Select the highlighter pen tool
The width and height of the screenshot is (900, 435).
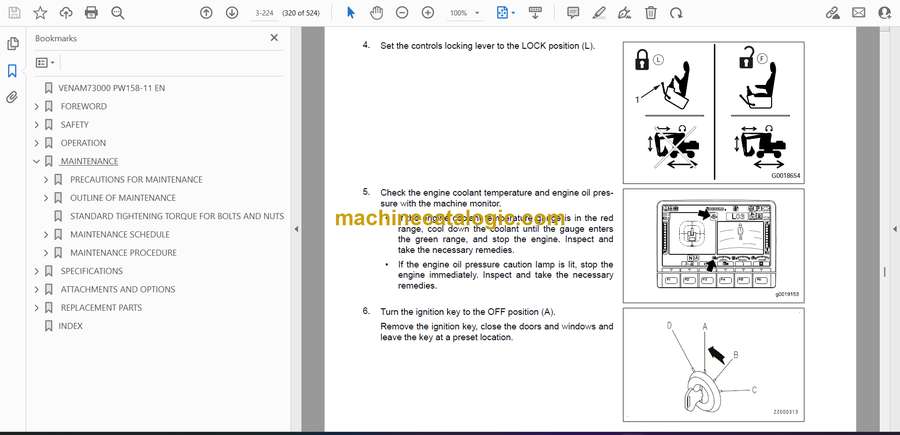[x=599, y=13]
